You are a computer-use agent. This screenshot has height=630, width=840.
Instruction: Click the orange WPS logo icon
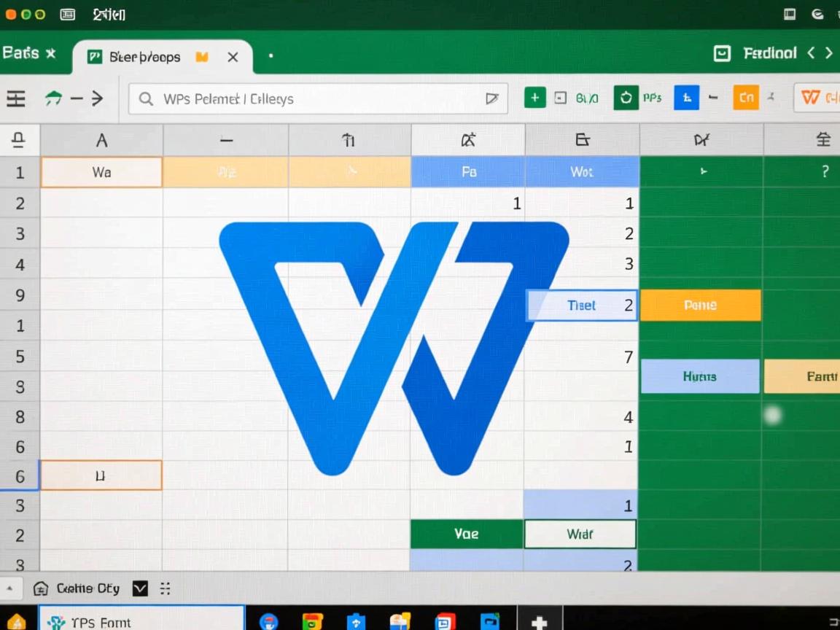810,98
